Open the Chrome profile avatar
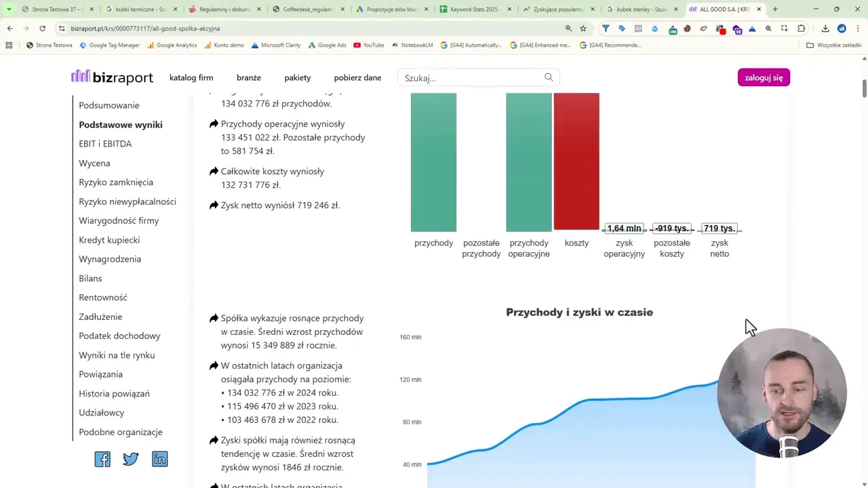 (x=842, y=28)
